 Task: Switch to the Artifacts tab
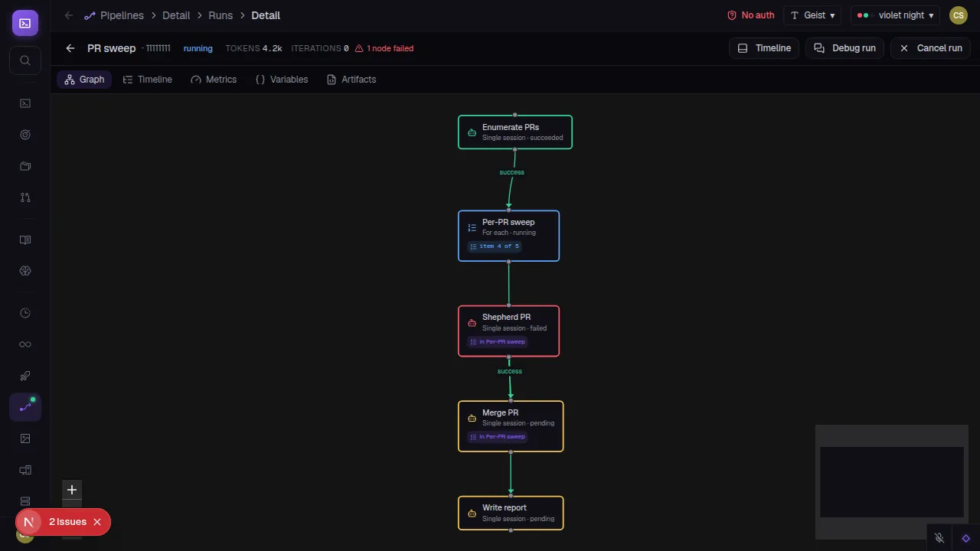(351, 80)
